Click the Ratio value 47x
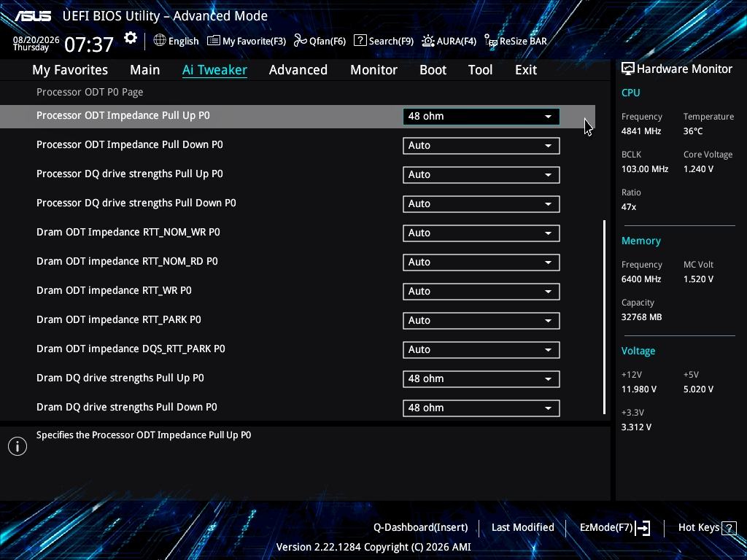Image resolution: width=747 pixels, height=560 pixels. 629,207
